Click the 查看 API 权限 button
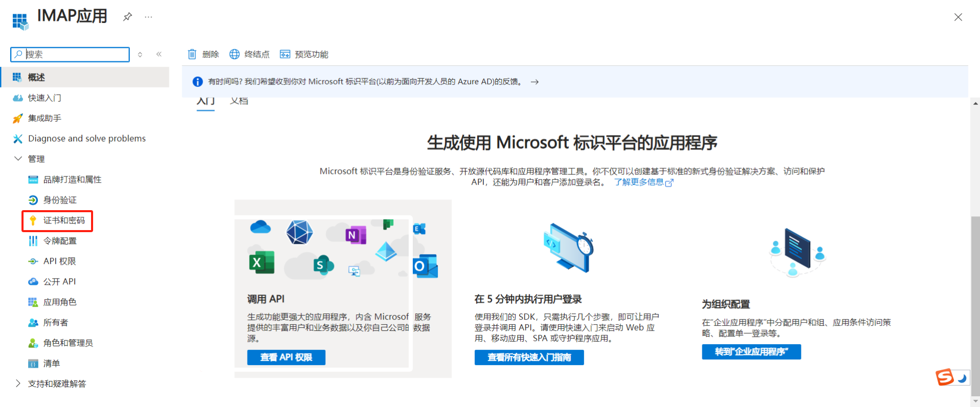The image size is (980, 407). point(286,357)
